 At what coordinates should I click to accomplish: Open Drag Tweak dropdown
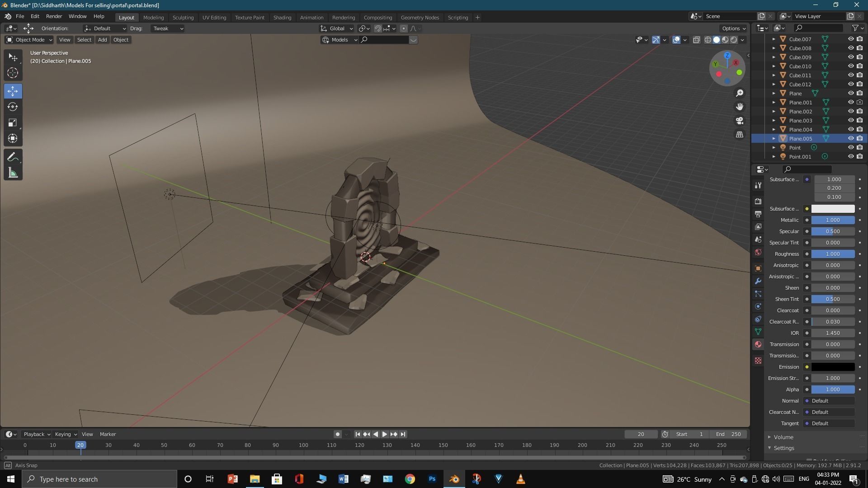click(167, 28)
